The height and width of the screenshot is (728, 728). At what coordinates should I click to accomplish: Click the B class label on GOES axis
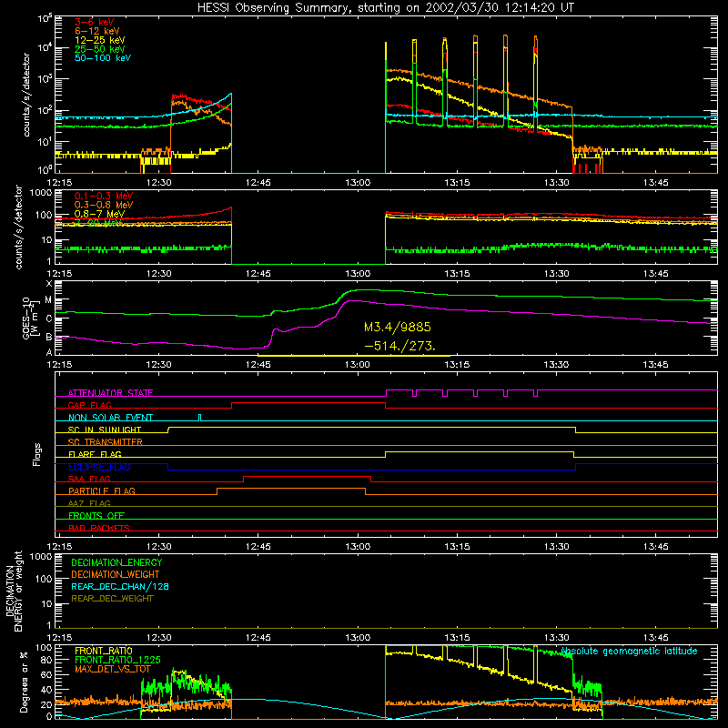pyautogui.click(x=48, y=337)
